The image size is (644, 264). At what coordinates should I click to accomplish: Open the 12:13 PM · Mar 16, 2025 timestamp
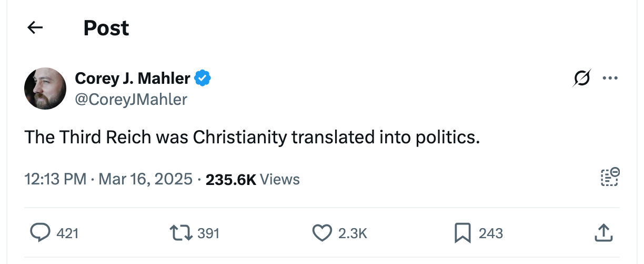[108, 179]
